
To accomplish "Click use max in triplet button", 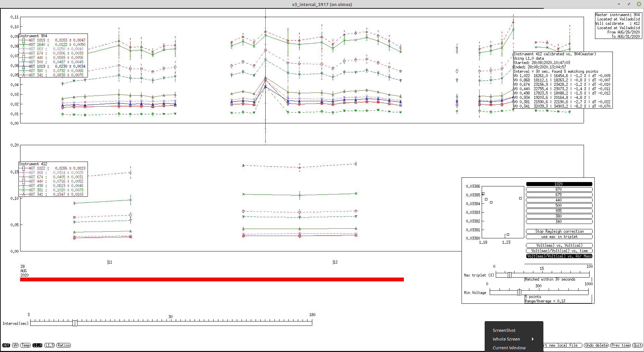I will pos(559,237).
